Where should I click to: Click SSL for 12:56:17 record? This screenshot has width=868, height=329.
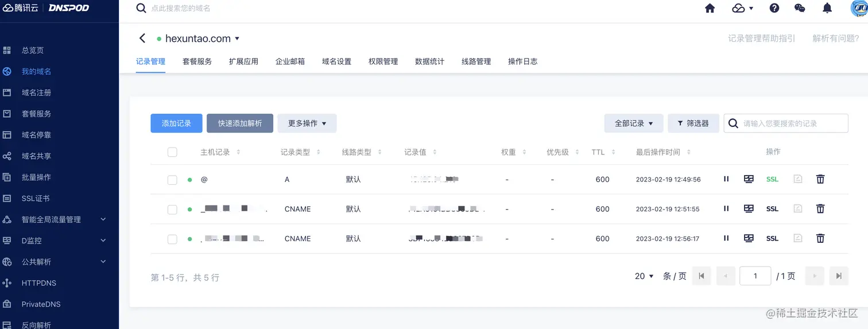click(772, 238)
